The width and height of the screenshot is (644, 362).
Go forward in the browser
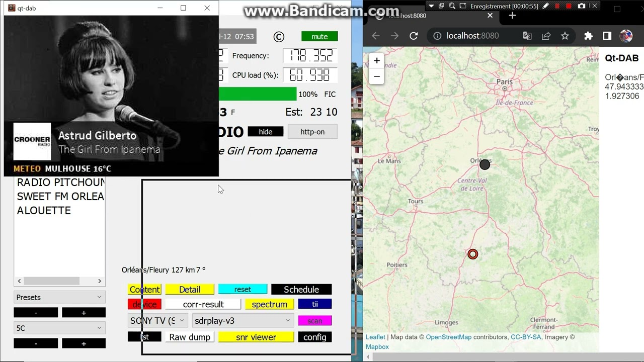394,36
